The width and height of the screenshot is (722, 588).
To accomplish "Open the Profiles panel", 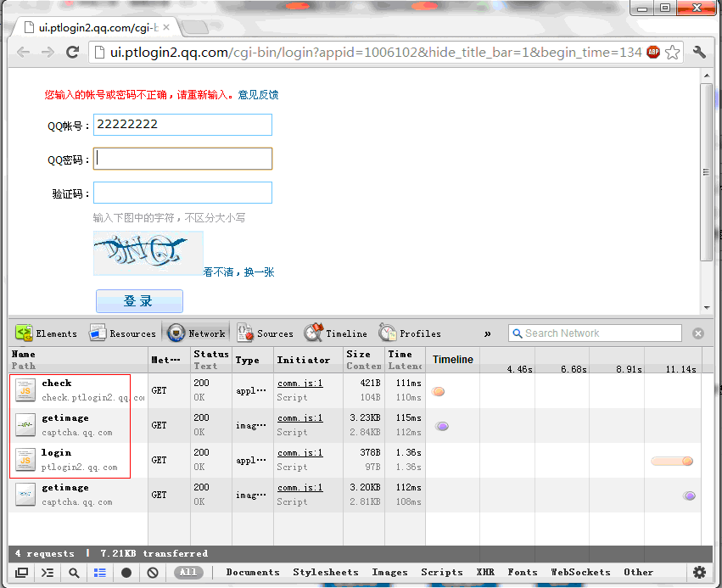I will coord(410,333).
